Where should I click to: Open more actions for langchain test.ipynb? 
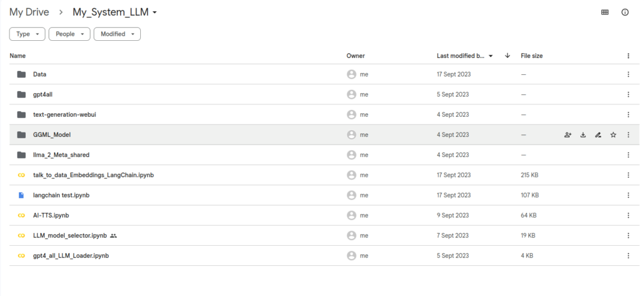(x=628, y=195)
